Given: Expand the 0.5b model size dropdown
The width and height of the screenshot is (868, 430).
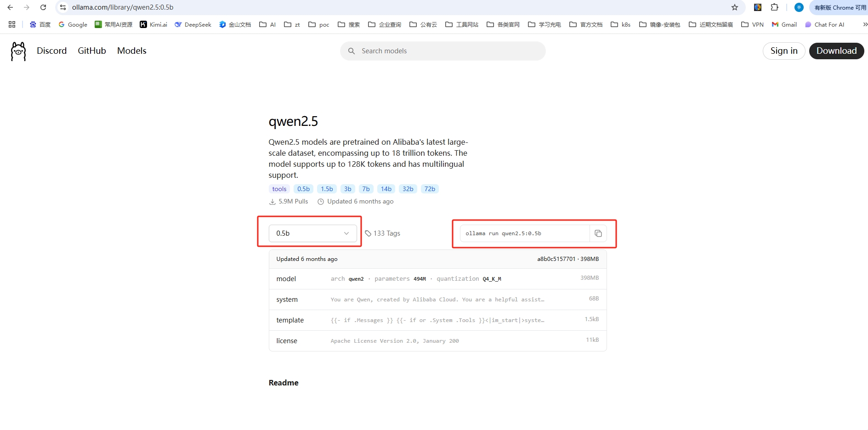Looking at the screenshot, I should point(313,233).
